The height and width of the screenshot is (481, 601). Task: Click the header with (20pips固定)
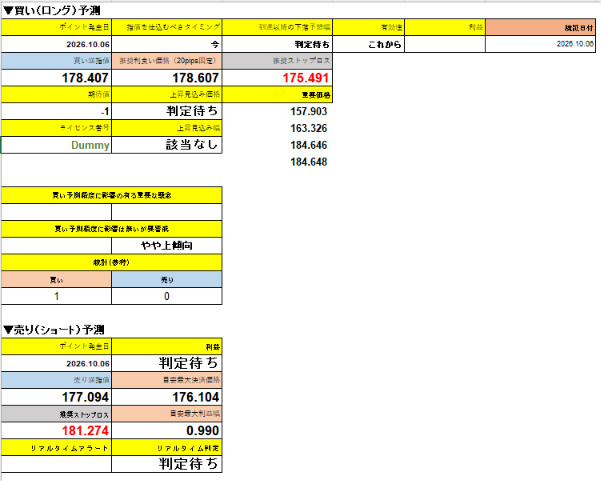(167, 61)
